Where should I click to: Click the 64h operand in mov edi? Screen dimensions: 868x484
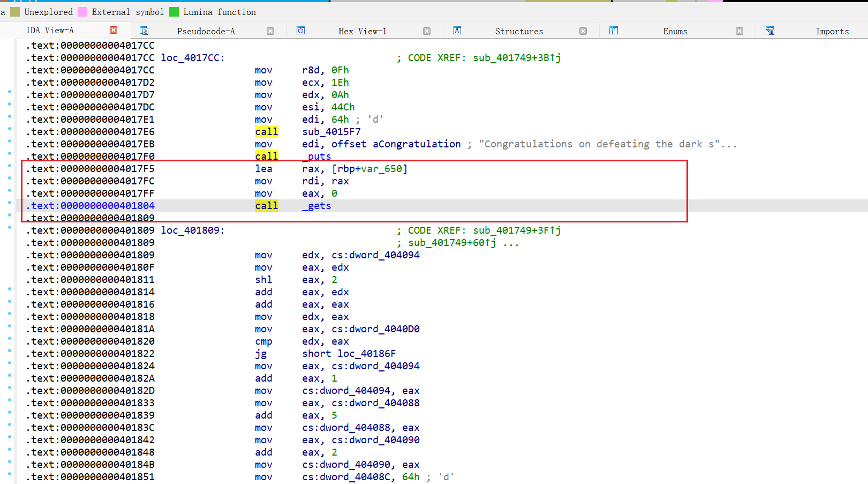coord(340,120)
